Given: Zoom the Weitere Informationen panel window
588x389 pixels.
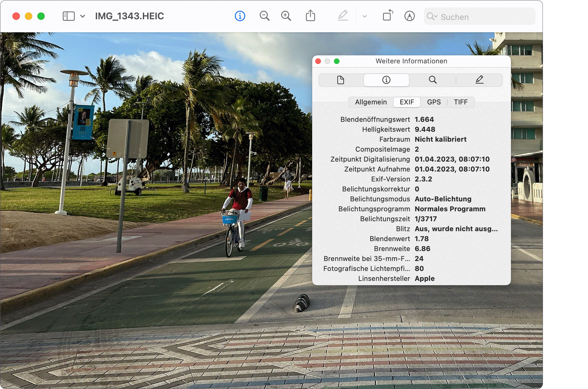Looking at the screenshot, I should 337,61.
